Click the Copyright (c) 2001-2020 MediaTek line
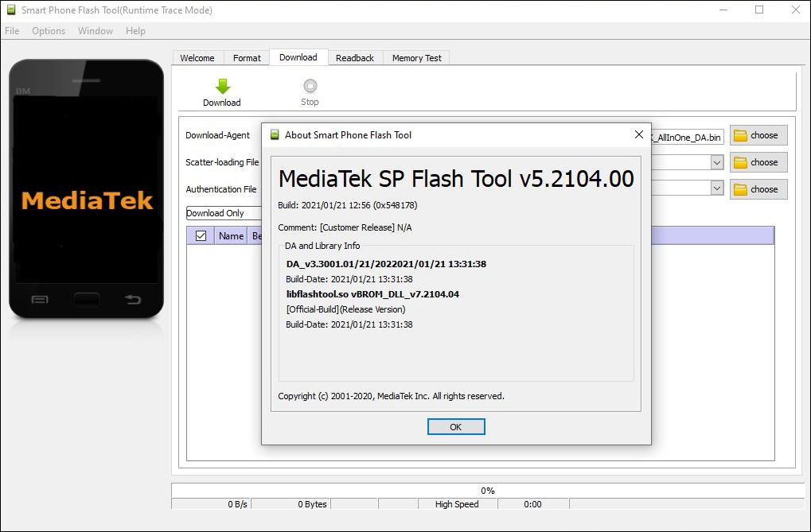 [391, 396]
